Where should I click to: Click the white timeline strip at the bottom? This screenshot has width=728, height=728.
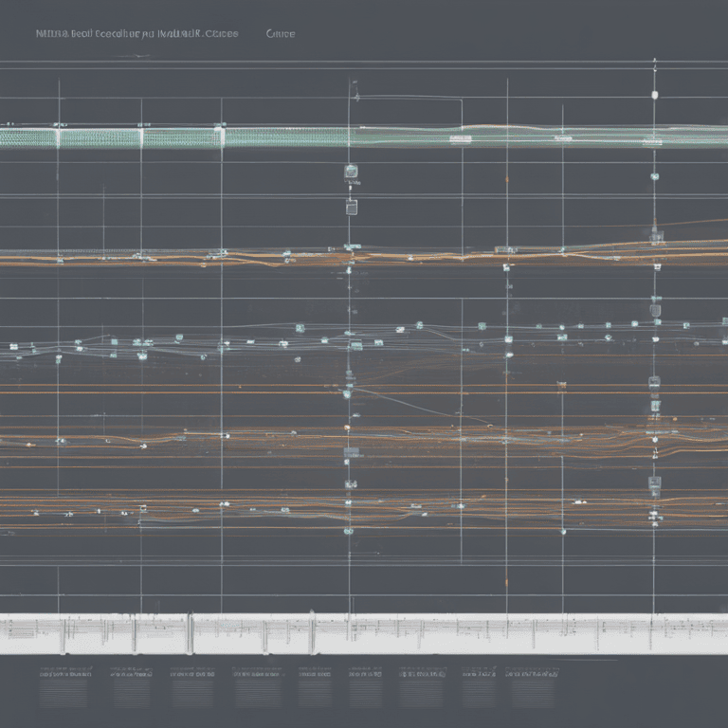[364, 633]
